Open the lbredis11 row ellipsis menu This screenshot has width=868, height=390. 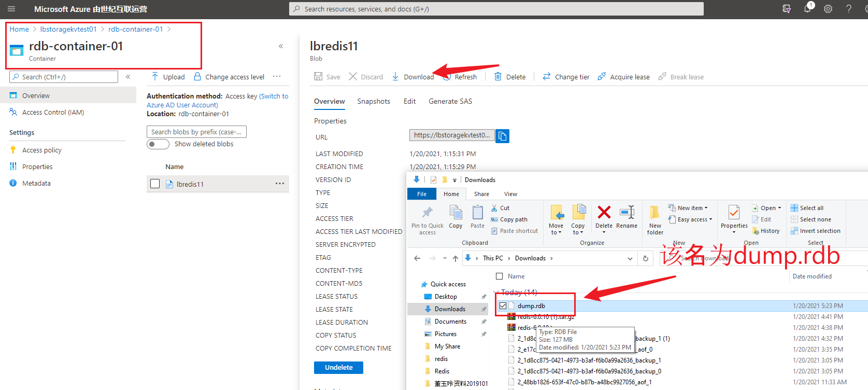tap(280, 184)
